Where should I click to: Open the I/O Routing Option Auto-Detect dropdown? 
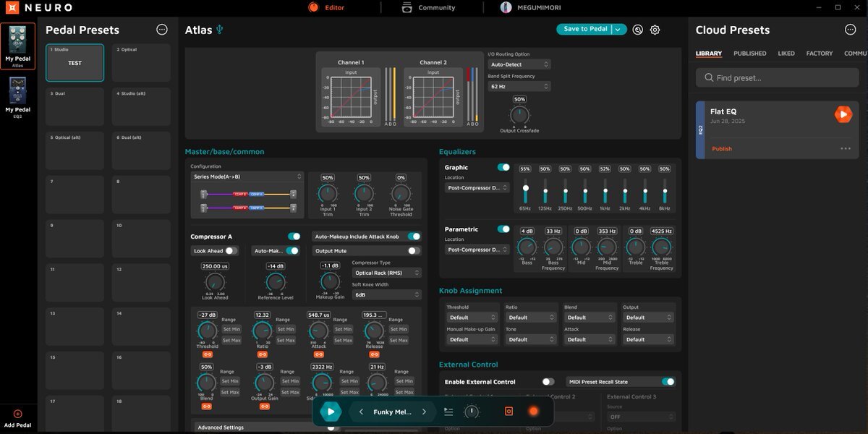tap(519, 64)
